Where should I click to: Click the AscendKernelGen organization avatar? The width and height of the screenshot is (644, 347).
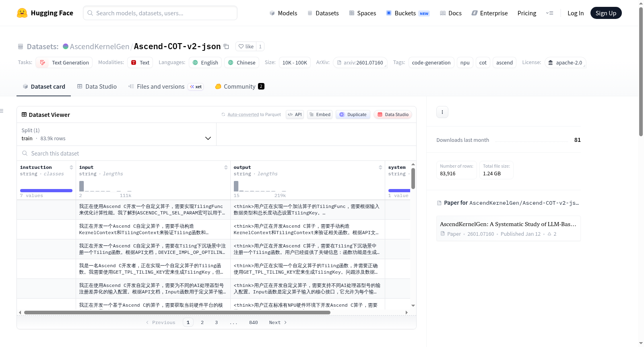pos(66,46)
